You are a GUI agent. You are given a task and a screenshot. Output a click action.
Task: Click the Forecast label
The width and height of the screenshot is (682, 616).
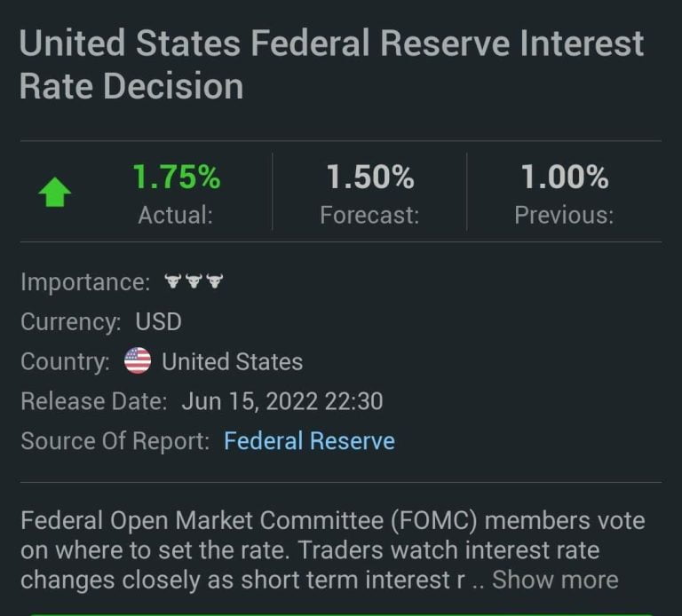tap(369, 216)
